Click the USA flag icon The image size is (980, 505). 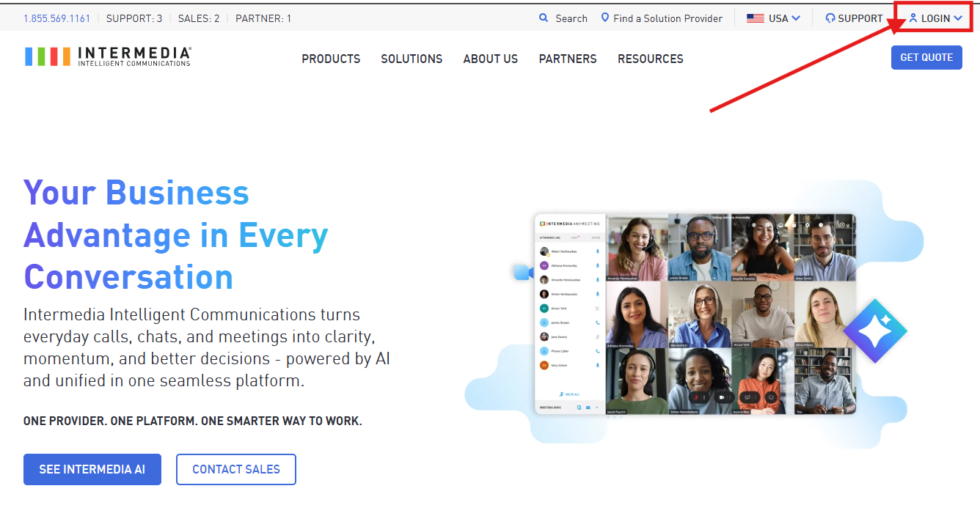coord(756,18)
